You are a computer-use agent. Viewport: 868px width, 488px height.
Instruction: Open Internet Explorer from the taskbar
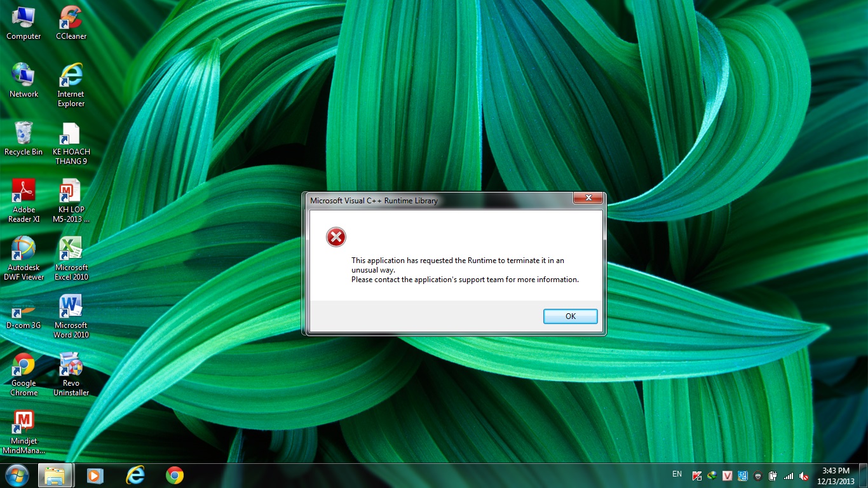pyautogui.click(x=135, y=475)
